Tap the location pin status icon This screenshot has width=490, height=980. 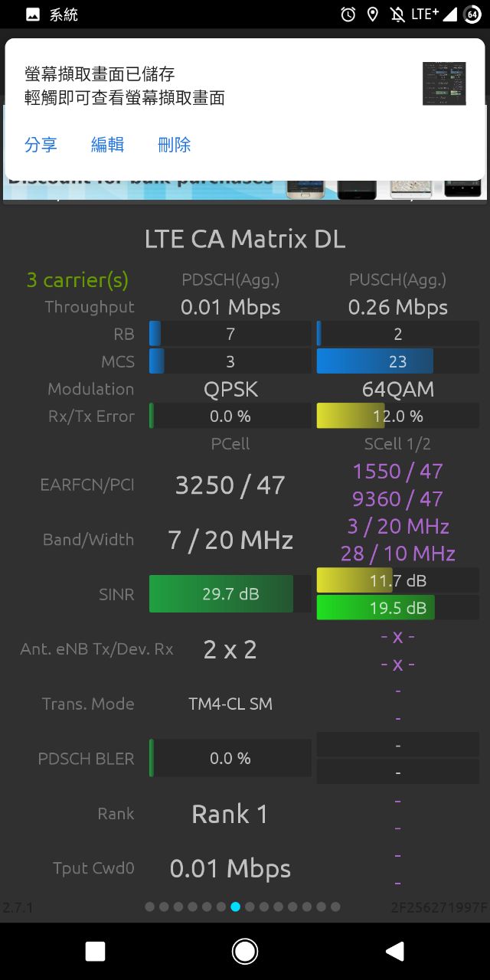[x=373, y=15]
